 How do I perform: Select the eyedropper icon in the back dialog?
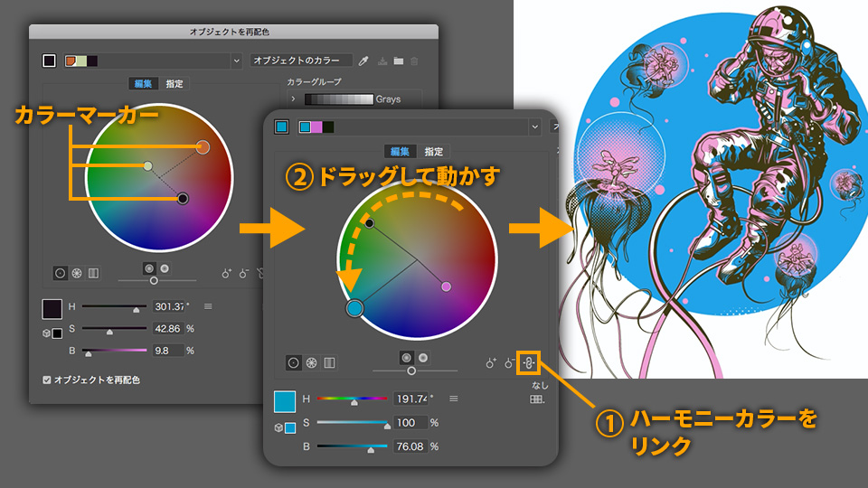(363, 61)
